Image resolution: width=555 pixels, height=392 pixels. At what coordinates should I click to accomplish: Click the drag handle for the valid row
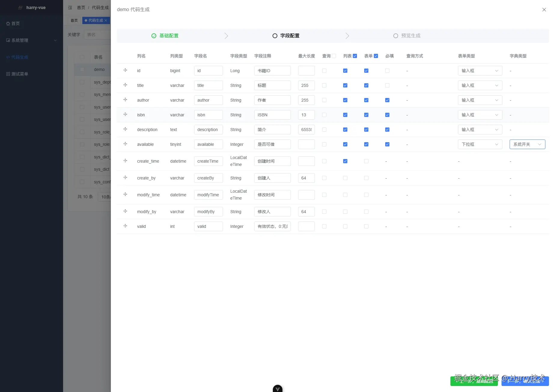pos(125,226)
